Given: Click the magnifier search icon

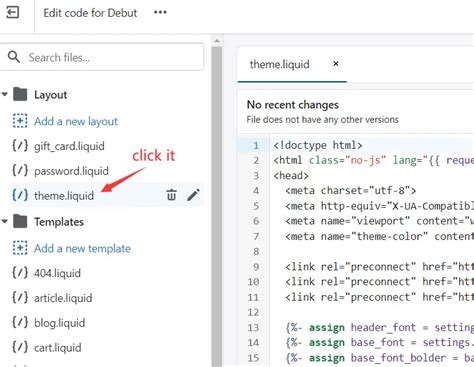Looking at the screenshot, I should [x=14, y=57].
